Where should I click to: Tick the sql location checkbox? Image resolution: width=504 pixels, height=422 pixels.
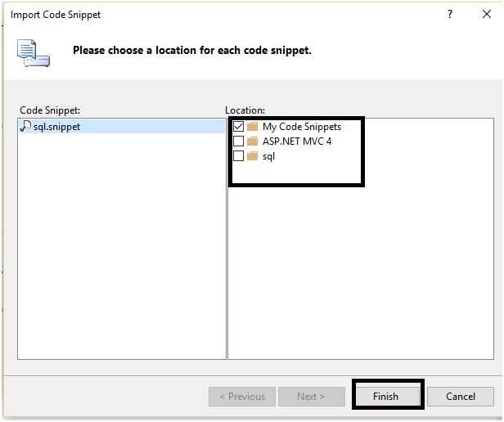coord(239,156)
